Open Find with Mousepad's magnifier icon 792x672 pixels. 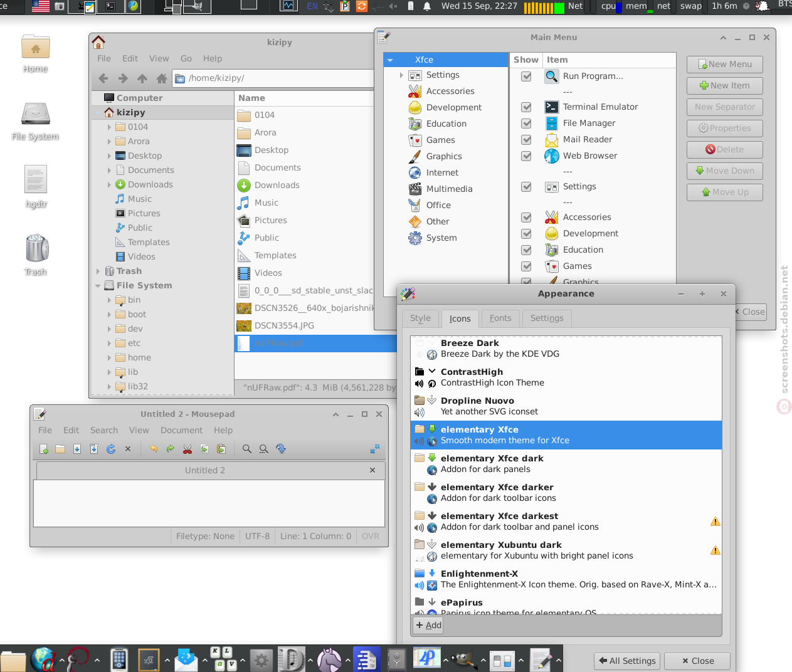pyautogui.click(x=247, y=449)
